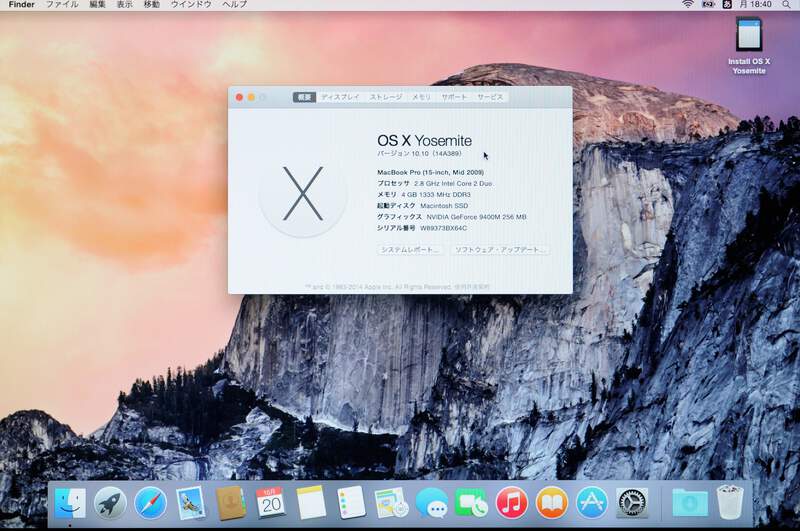The height and width of the screenshot is (531, 800).
Task: Open the 表示 menu
Action: pyautogui.click(x=124, y=4)
